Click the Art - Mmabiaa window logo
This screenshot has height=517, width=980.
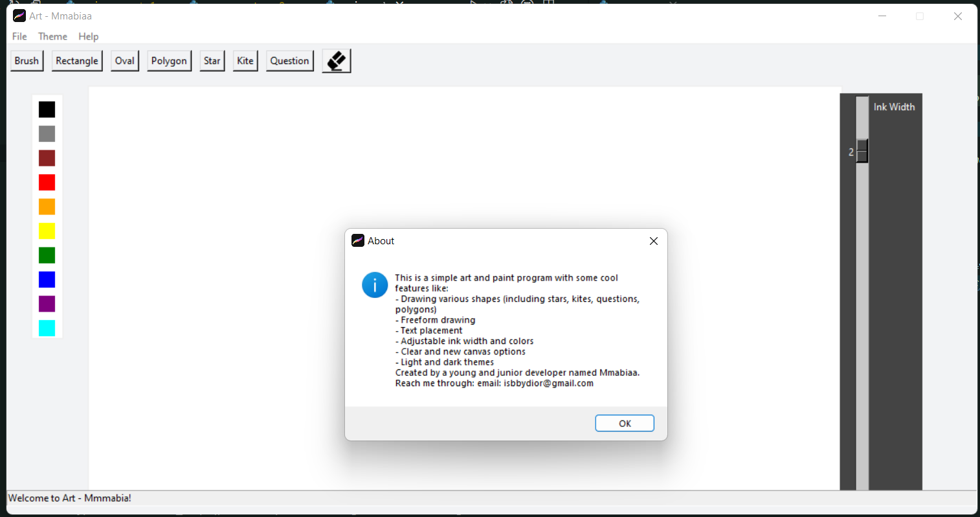(x=19, y=16)
